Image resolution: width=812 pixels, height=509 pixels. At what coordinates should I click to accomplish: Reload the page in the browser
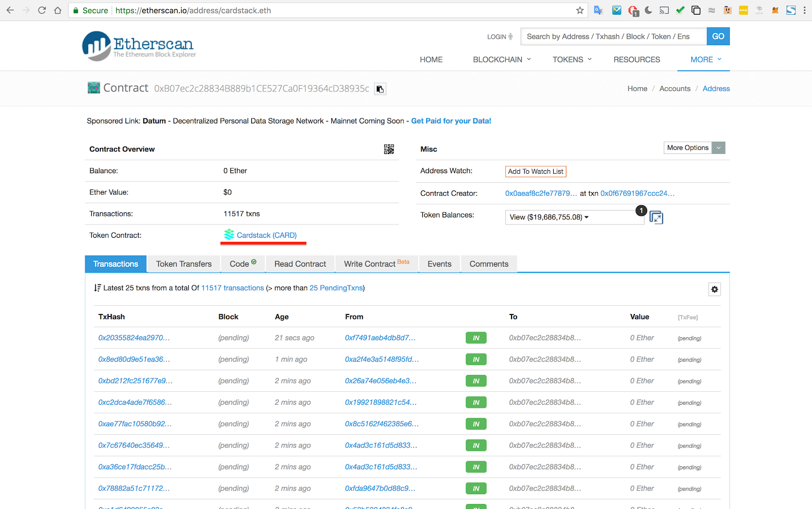(42, 10)
